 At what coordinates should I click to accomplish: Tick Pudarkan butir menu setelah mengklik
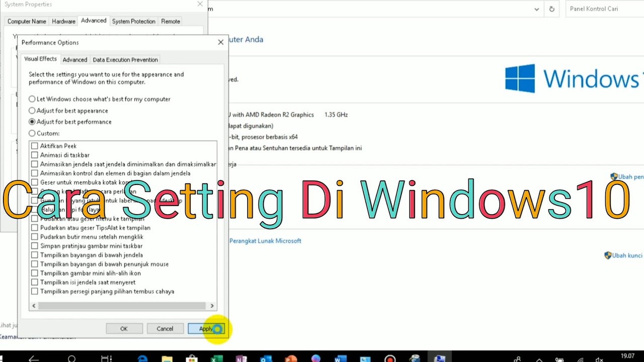pyautogui.click(x=35, y=237)
